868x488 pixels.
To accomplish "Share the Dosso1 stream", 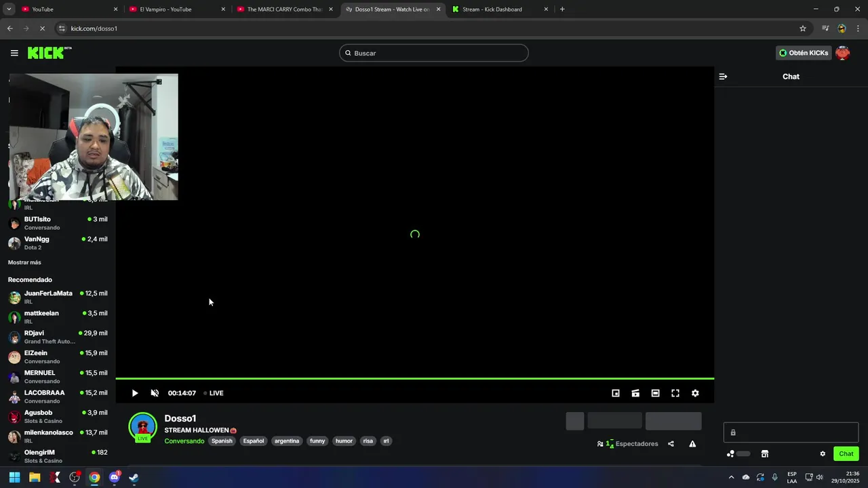I will (671, 444).
